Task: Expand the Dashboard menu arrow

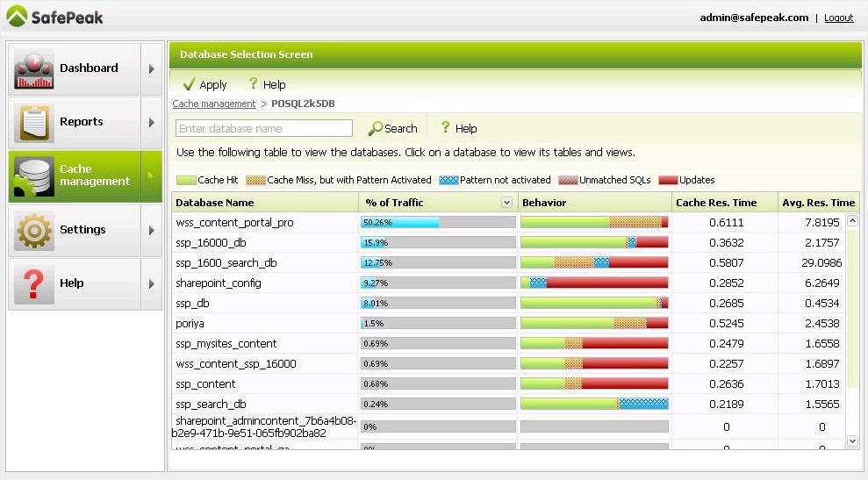Action: coord(152,69)
